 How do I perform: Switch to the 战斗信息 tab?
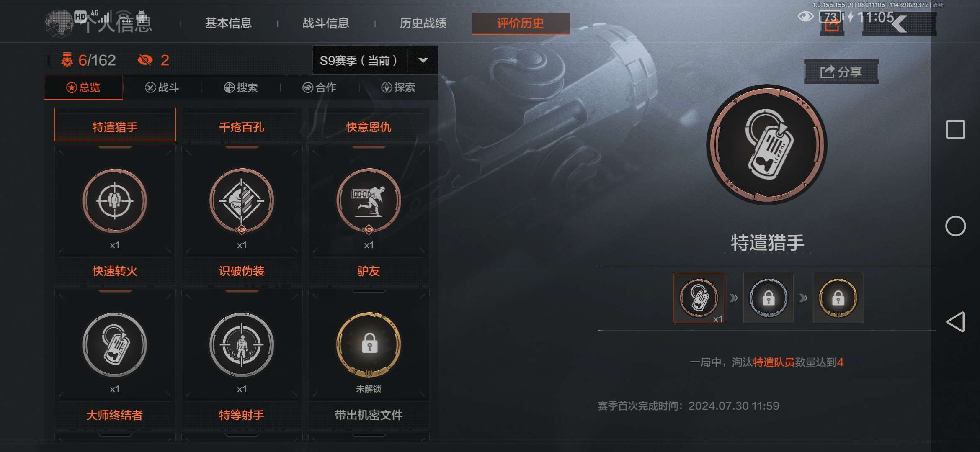tap(326, 23)
